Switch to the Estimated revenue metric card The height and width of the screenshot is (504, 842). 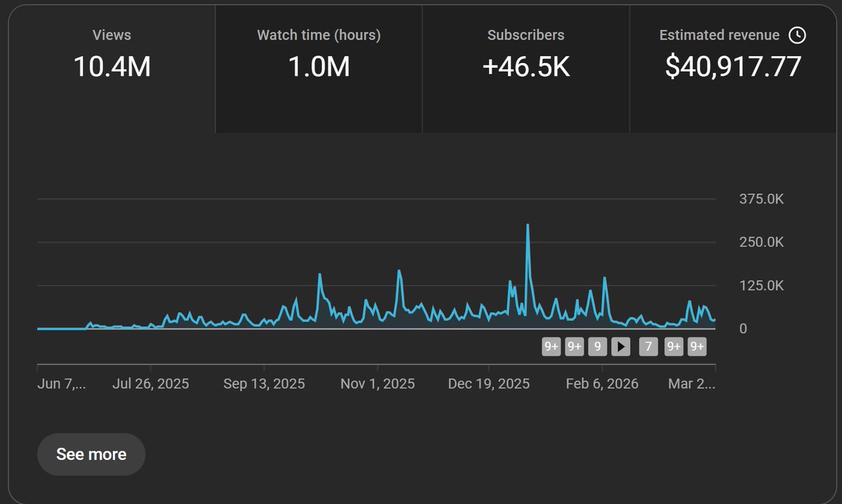[x=732, y=53]
